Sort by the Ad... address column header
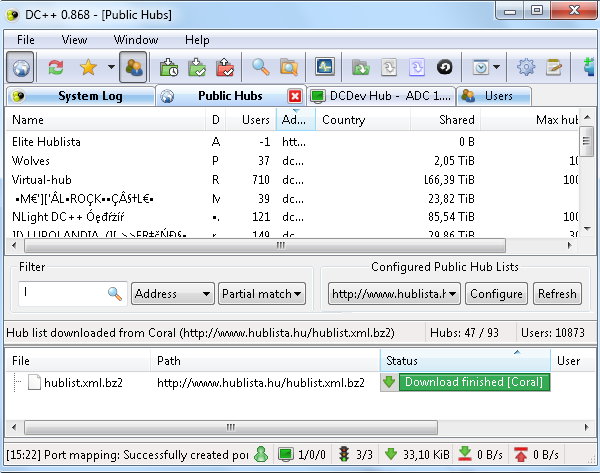600x473 pixels. coord(295,120)
